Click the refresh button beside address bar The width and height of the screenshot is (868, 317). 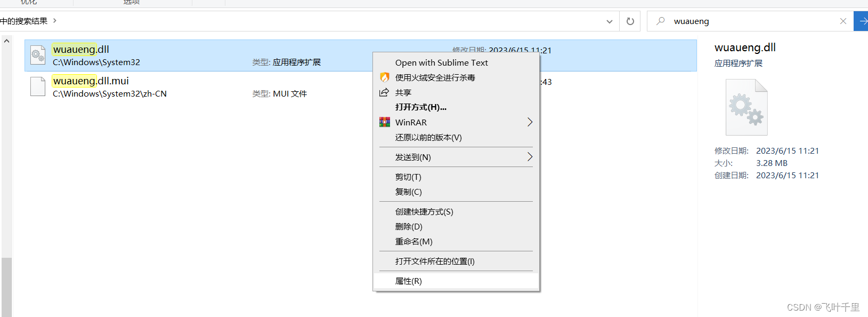pos(630,21)
